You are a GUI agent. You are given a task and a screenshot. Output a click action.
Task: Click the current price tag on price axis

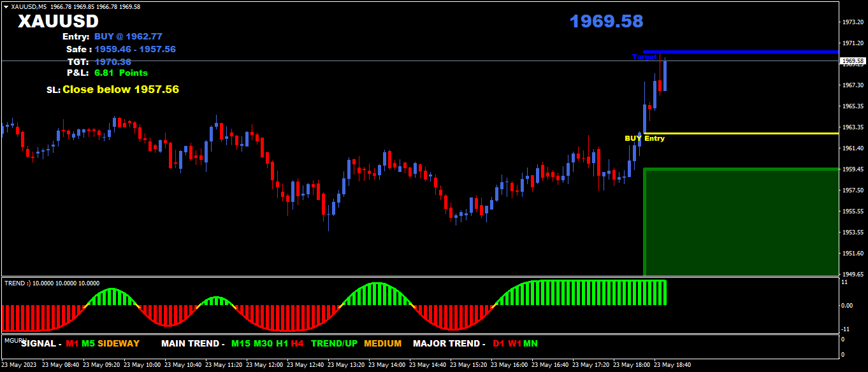(853, 61)
